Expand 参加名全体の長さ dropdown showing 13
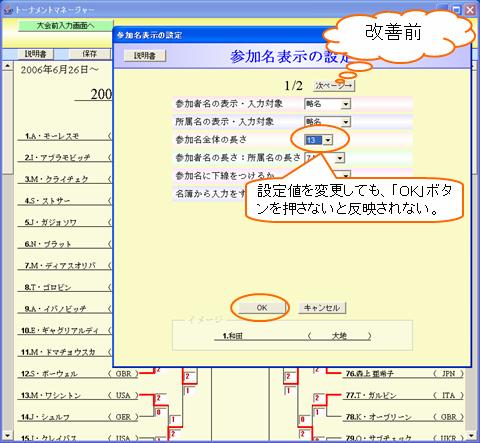The image size is (480, 443). point(328,140)
